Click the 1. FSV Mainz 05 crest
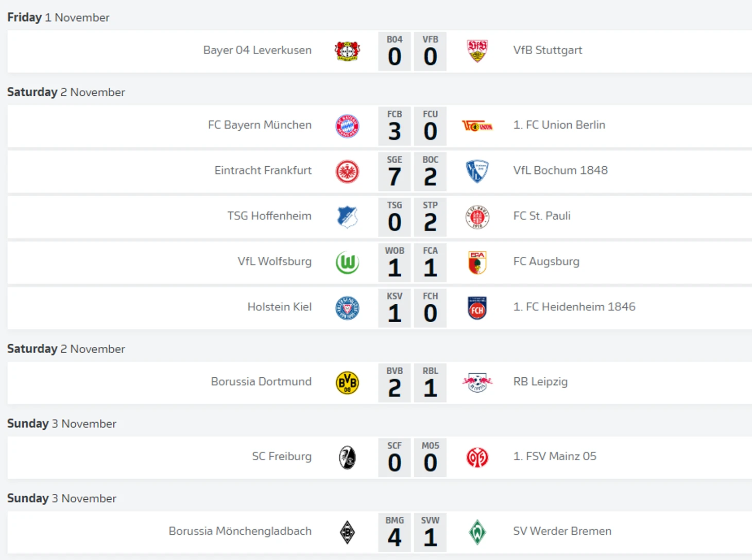Image resolution: width=752 pixels, height=560 pixels. 477,458
